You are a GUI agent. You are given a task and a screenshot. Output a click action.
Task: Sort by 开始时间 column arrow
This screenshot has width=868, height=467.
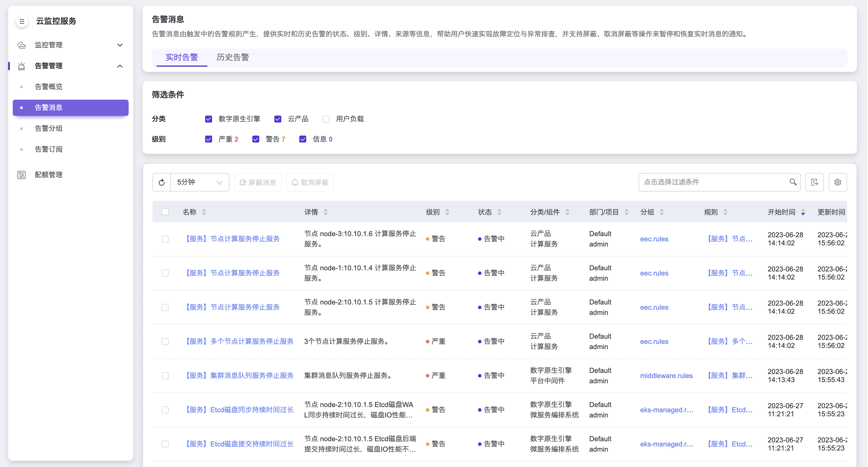[803, 212]
